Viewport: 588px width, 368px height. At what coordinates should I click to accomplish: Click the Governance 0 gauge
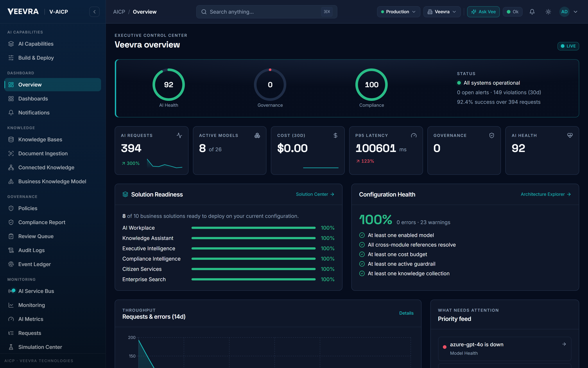point(270,85)
